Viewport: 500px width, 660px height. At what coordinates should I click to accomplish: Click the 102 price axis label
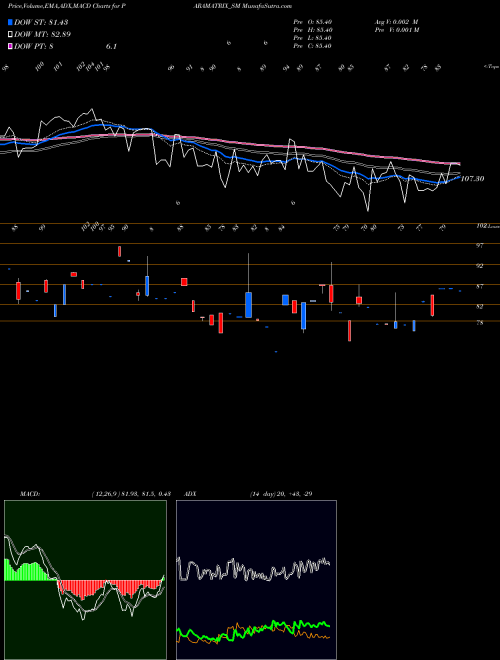(481, 226)
